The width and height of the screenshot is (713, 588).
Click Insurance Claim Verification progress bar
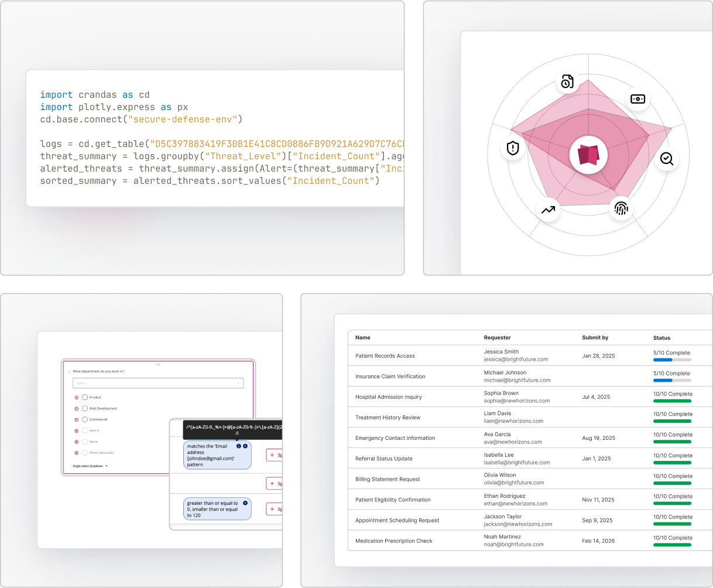tap(672, 381)
